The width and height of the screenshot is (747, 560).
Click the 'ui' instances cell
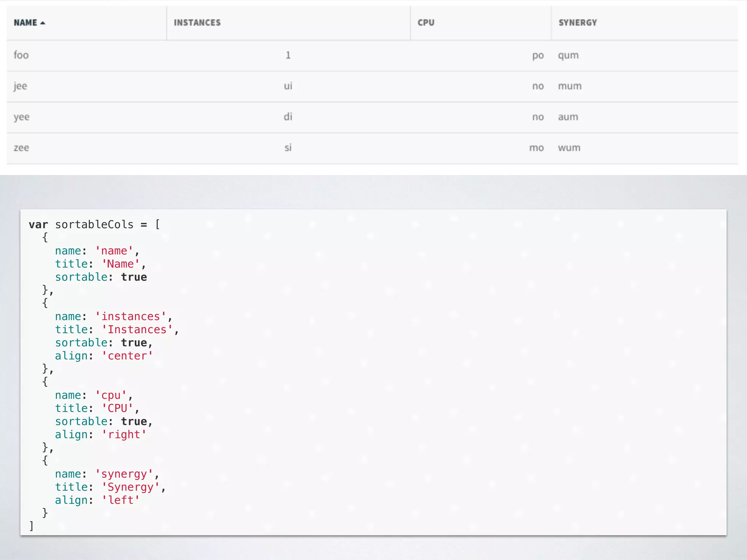point(288,86)
